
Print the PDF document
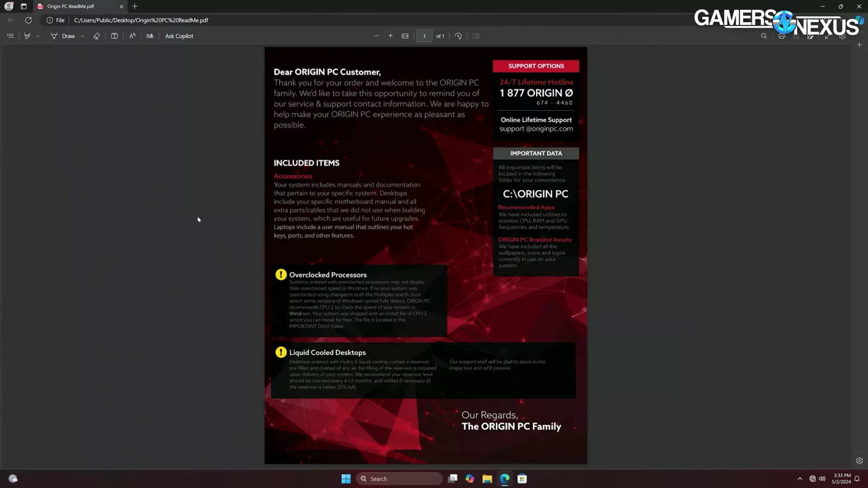pyautogui.click(x=781, y=36)
